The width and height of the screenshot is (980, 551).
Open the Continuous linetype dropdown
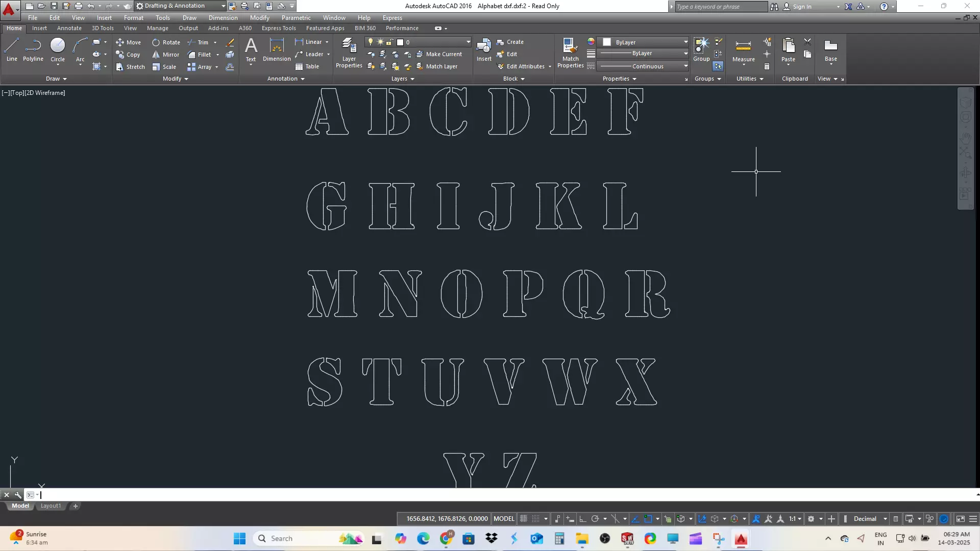(x=685, y=66)
